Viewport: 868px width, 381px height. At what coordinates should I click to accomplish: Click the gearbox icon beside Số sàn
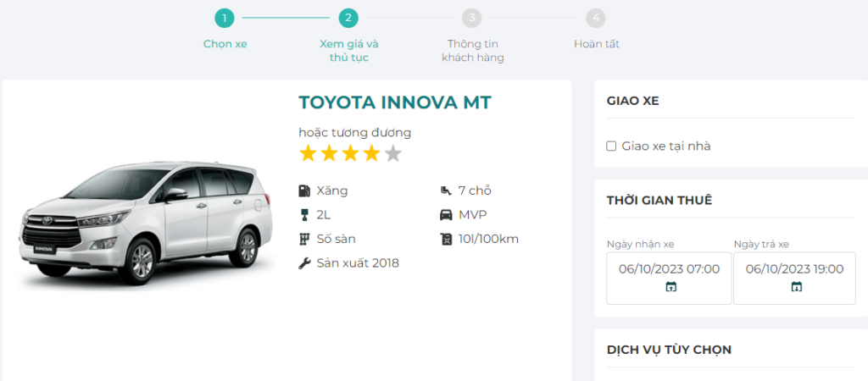305,239
